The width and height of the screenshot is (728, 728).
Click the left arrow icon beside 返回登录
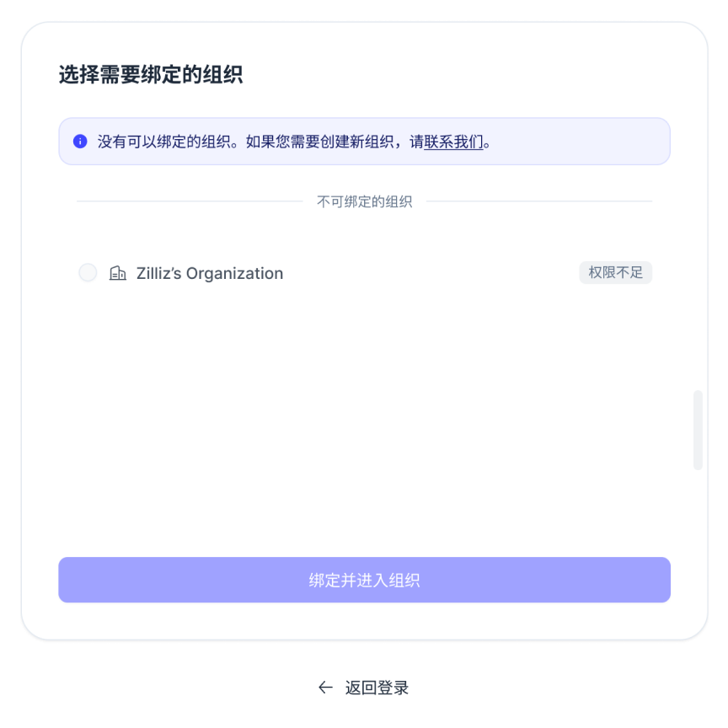click(325, 687)
